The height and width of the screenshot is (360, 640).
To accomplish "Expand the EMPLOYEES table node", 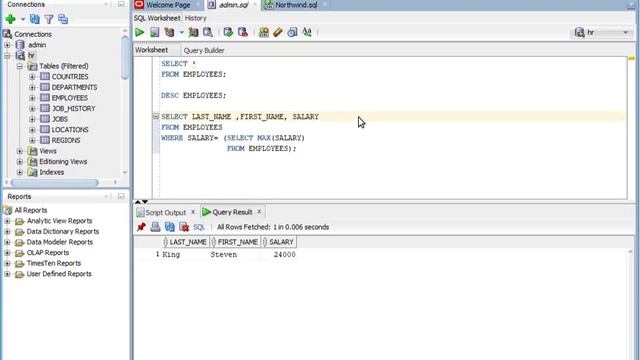I will pos(32,98).
